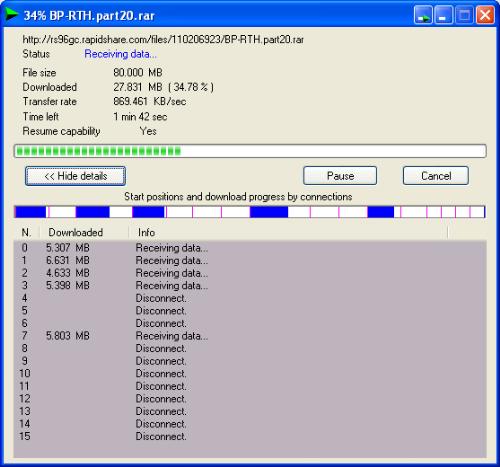Screen dimensions: 500x467
Task: Select connection 10 Disconnect row
Action: coord(250,374)
